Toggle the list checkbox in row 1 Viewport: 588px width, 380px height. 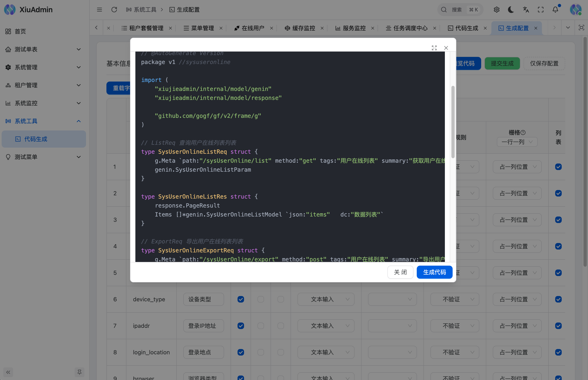tap(558, 167)
